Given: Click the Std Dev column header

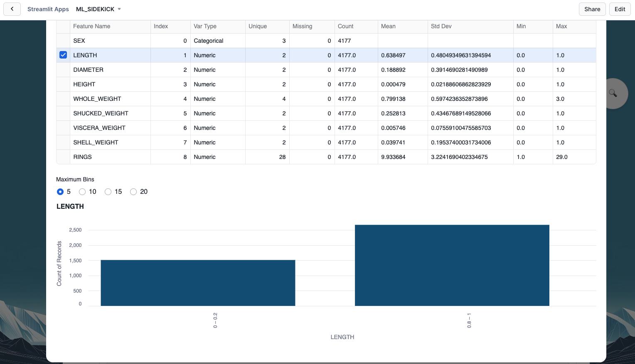Looking at the screenshot, I should point(441,26).
